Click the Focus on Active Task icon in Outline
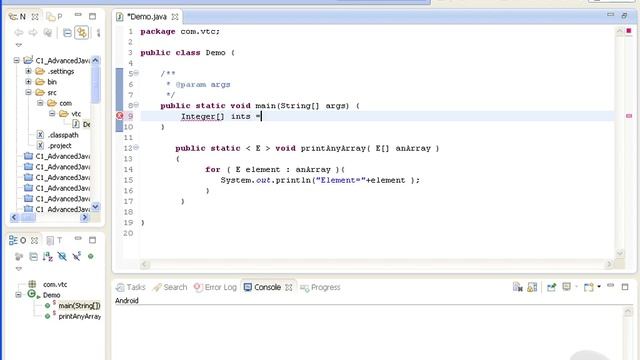Image resolution: width=640 pixels, height=360 pixels. pos(19,256)
